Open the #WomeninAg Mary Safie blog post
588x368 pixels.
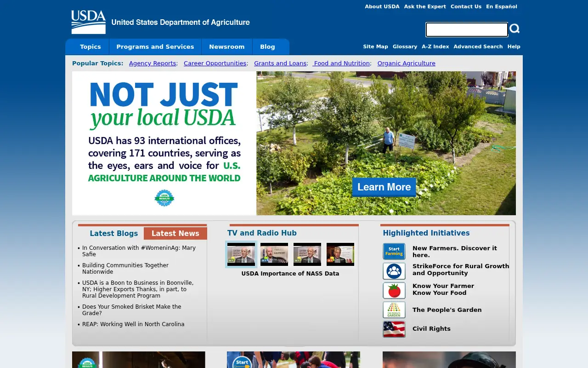139,251
